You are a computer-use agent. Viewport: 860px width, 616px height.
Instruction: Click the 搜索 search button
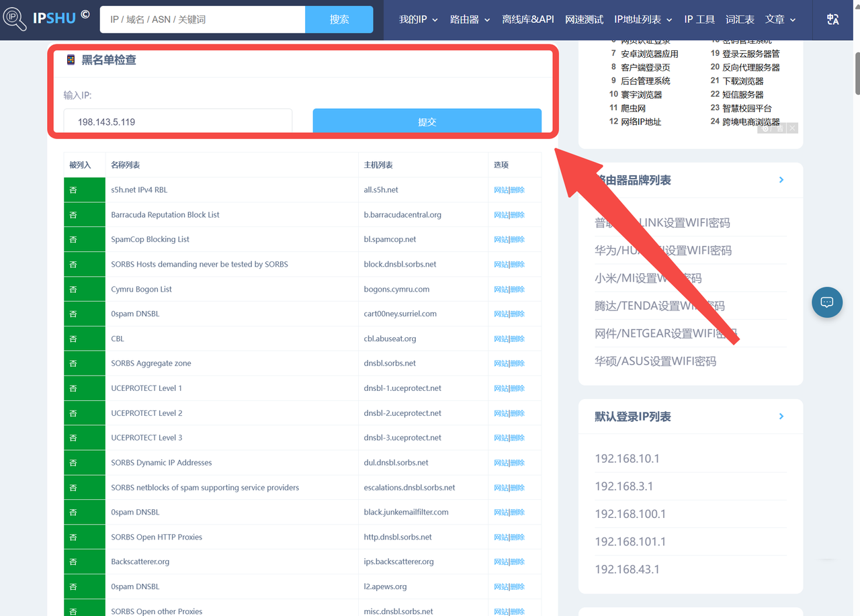(x=339, y=19)
